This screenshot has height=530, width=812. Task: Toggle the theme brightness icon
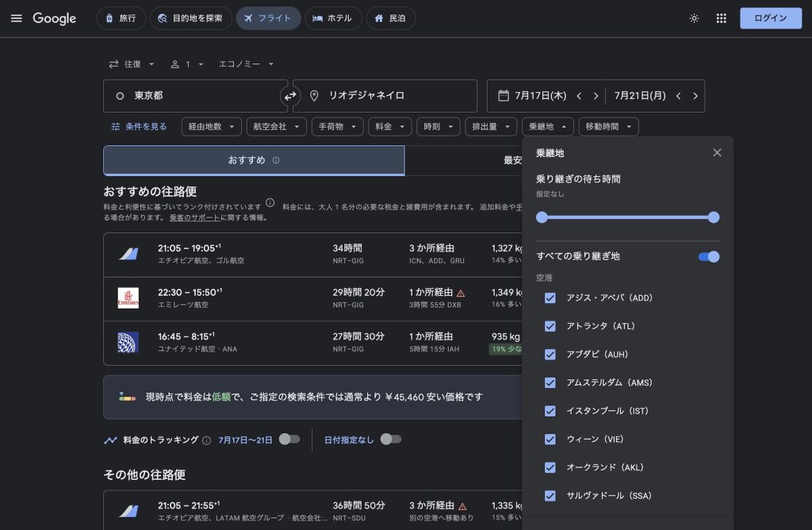click(694, 18)
